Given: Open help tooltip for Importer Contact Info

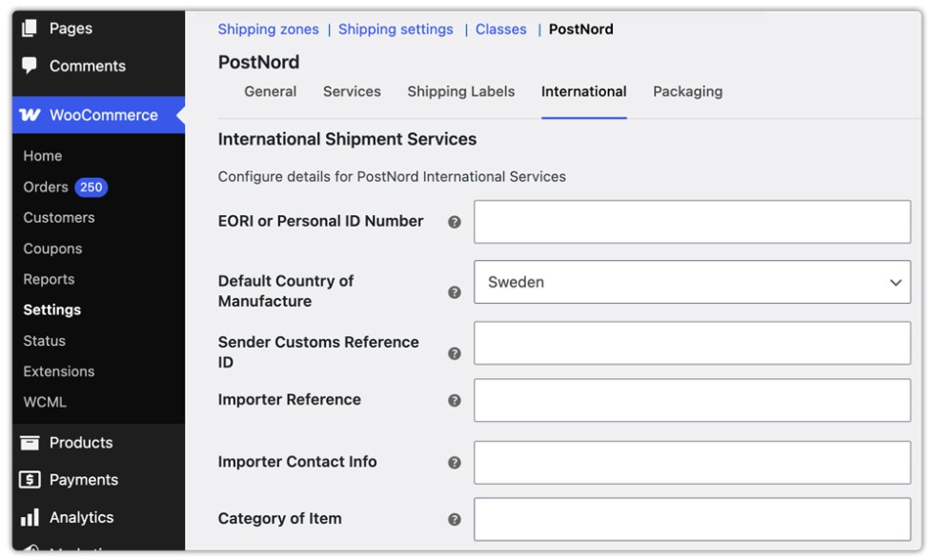Looking at the screenshot, I should (455, 463).
